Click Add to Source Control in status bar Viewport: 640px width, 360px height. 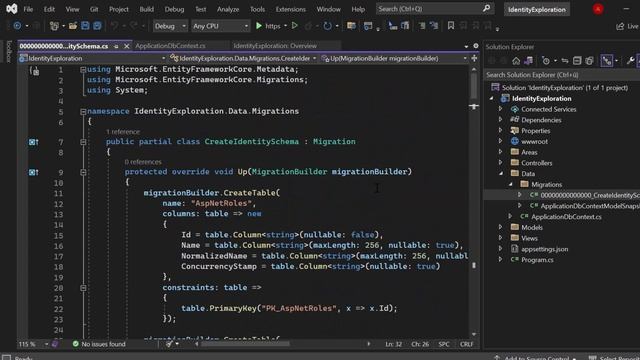coord(536,358)
